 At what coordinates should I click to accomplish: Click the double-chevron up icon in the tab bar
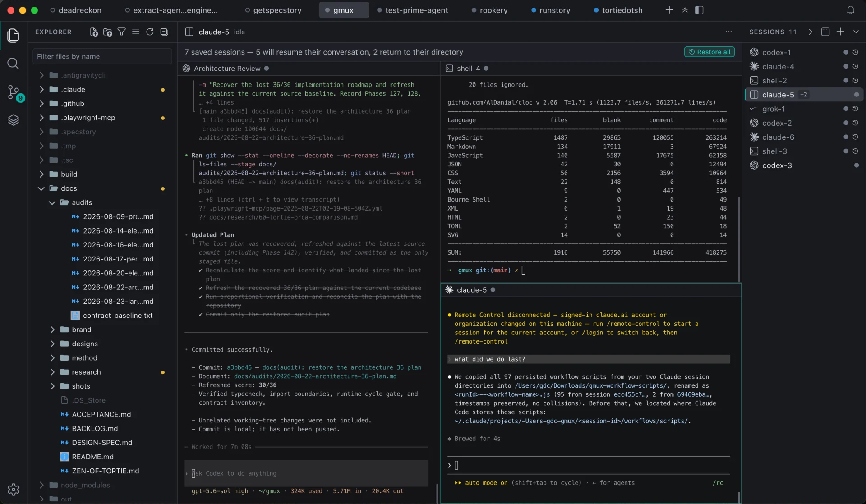(x=685, y=10)
